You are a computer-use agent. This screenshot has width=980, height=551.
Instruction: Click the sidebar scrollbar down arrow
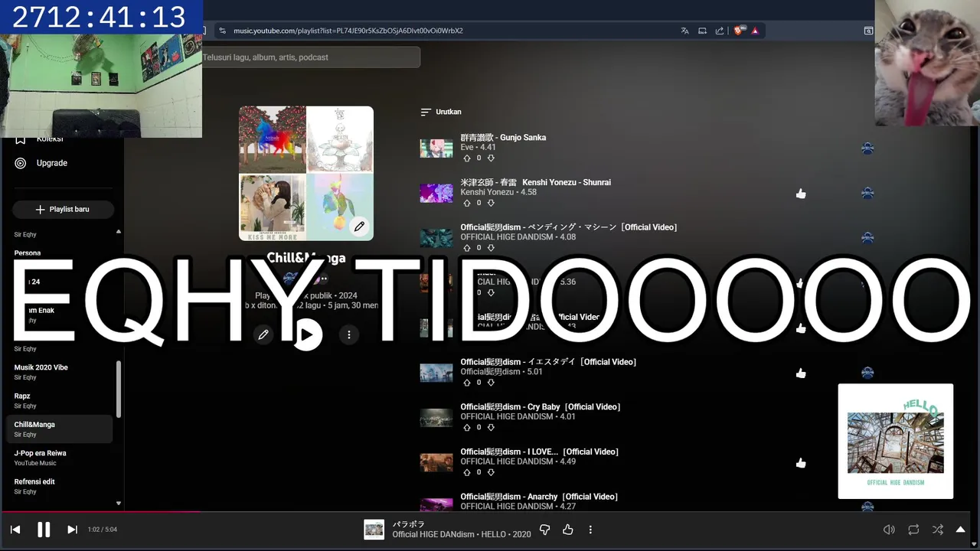(119, 504)
